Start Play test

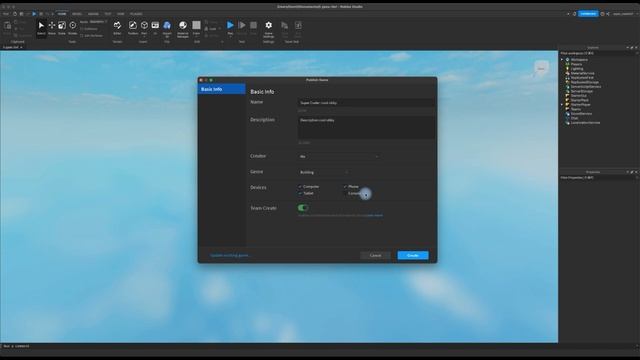tap(230, 28)
